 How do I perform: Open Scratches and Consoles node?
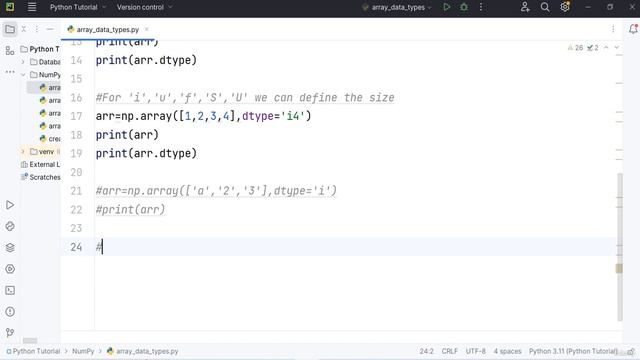[40, 177]
